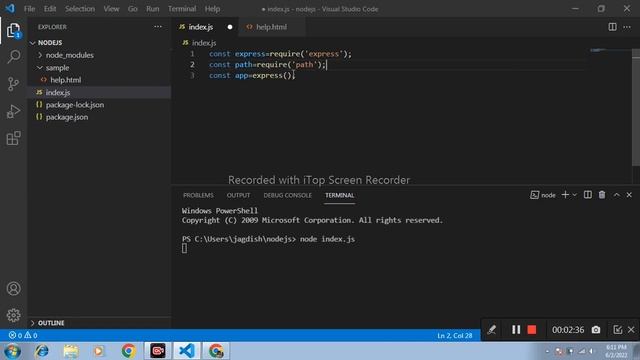Open the Edit menu
The height and width of the screenshot is (360, 640).
(50, 9)
